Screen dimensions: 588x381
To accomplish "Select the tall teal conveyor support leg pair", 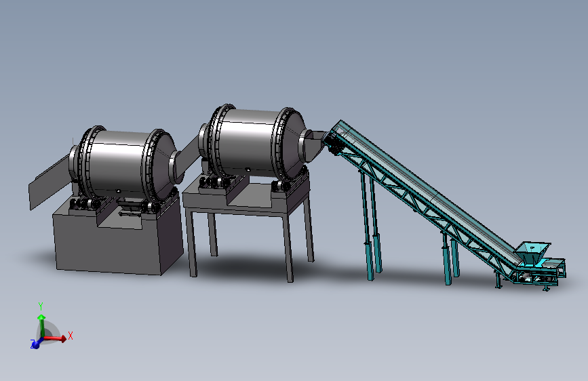I will (x=371, y=225).
